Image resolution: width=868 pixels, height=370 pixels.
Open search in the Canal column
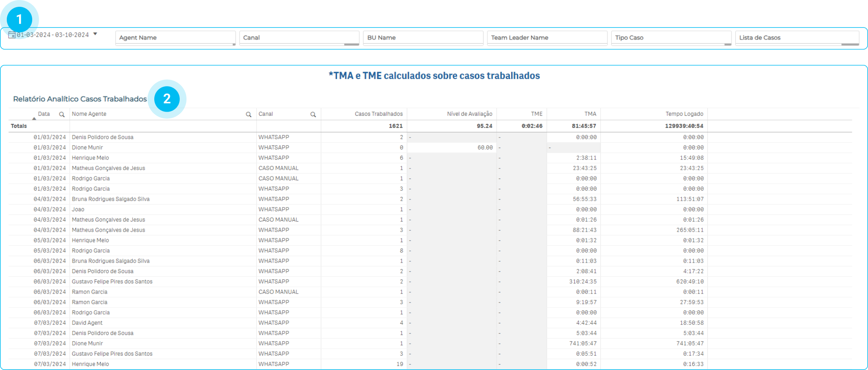pyautogui.click(x=313, y=115)
